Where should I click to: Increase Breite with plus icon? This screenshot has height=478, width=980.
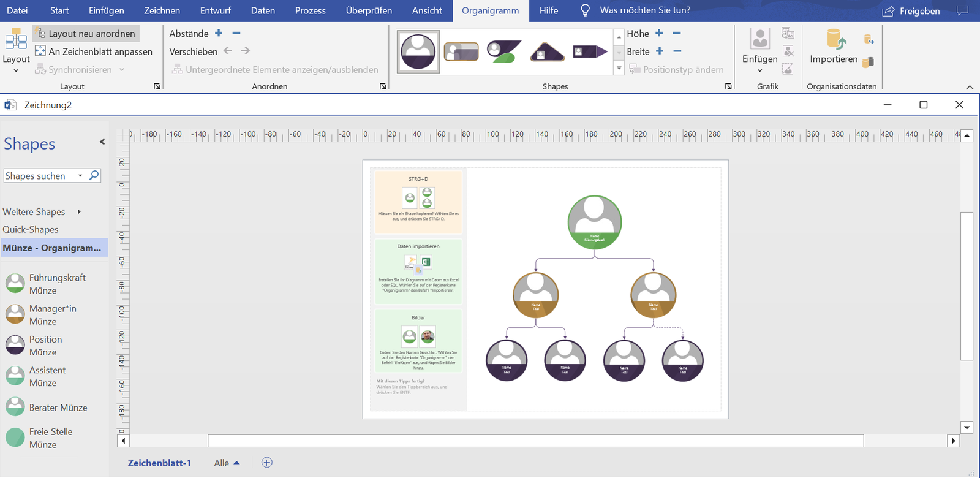point(660,51)
